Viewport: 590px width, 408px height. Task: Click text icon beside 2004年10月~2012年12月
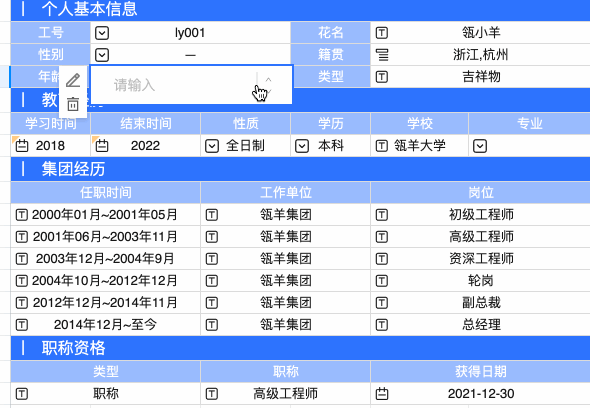pyautogui.click(x=21, y=281)
